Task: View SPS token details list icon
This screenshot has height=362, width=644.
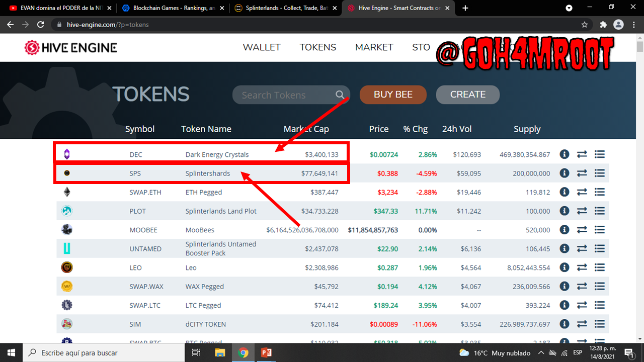Action: (x=599, y=173)
